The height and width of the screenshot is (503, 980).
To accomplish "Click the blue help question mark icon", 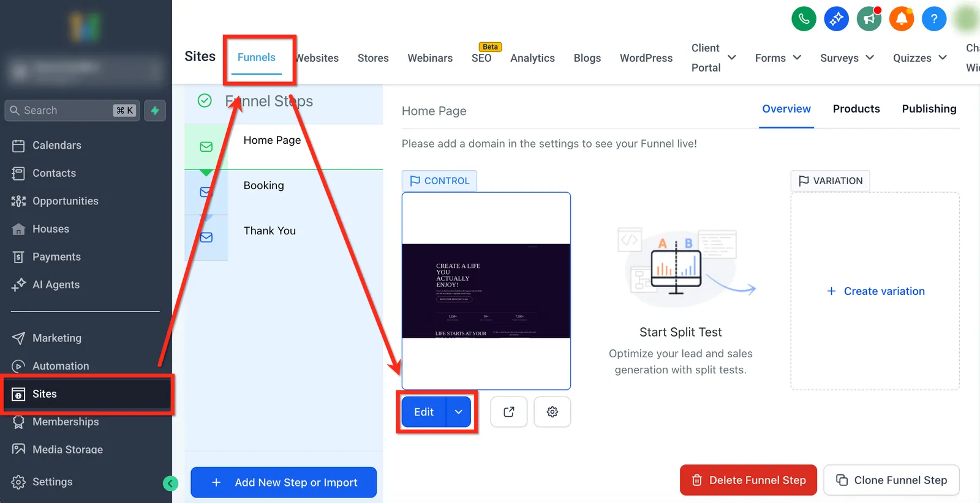I will coord(933,19).
